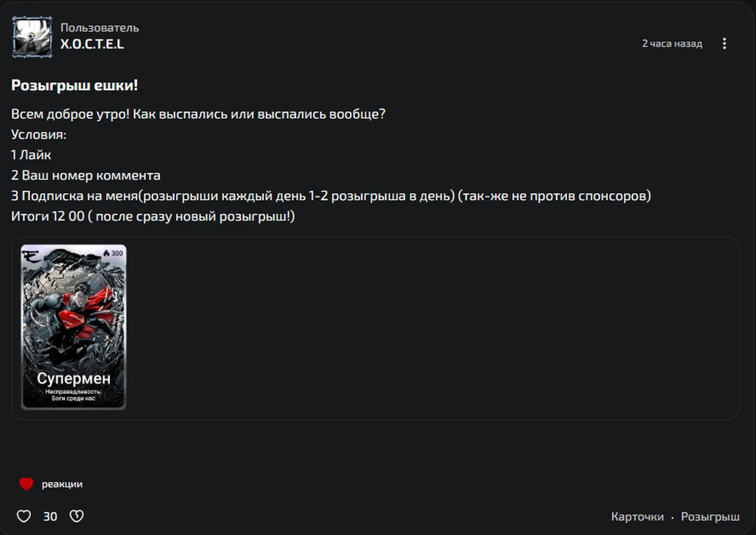Click the empty area of the card attachment panel

coord(433,327)
